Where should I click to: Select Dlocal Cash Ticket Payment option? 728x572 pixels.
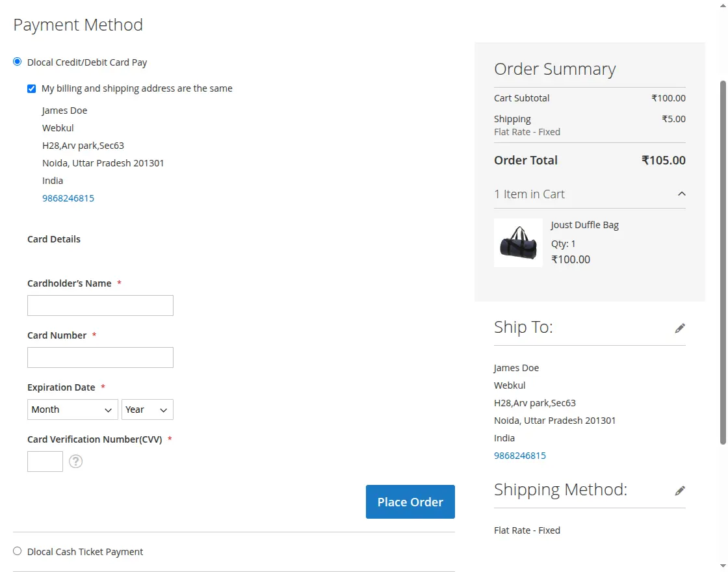click(x=18, y=551)
